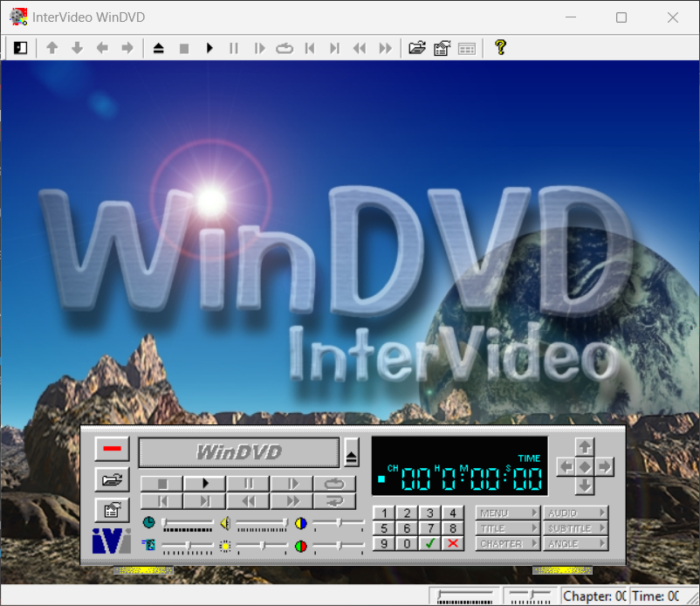The height and width of the screenshot is (606, 700).
Task: Click the volume slider beside the speaker icon
Action: click(x=262, y=524)
